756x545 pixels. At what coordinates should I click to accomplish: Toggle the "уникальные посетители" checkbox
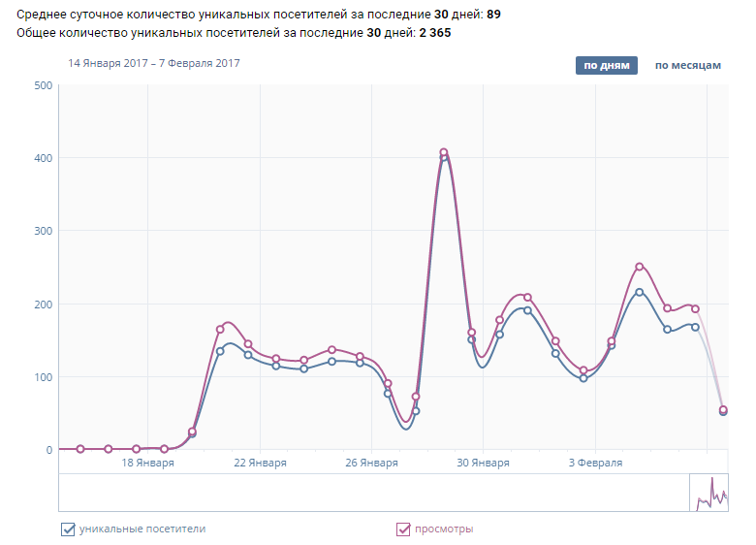tap(68, 529)
